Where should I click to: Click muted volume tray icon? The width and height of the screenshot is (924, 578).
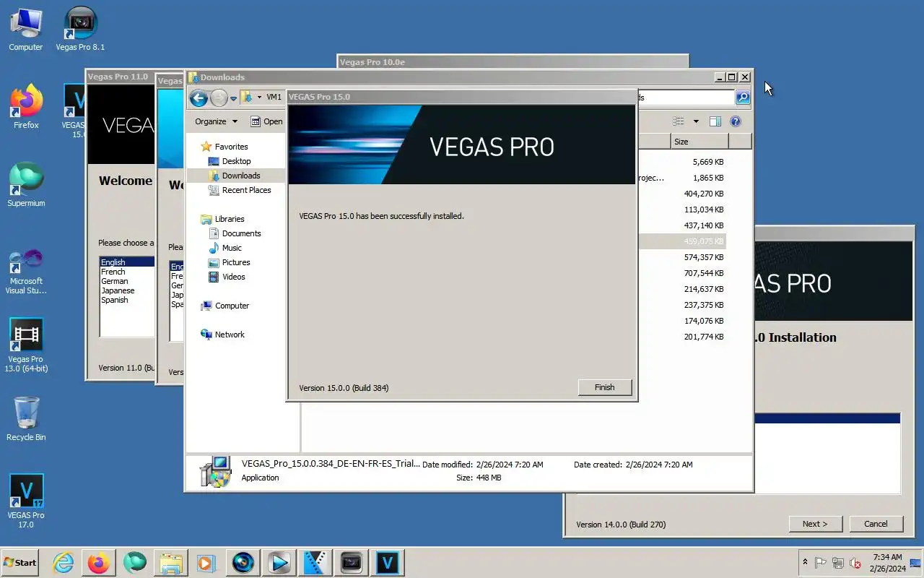[855, 562]
